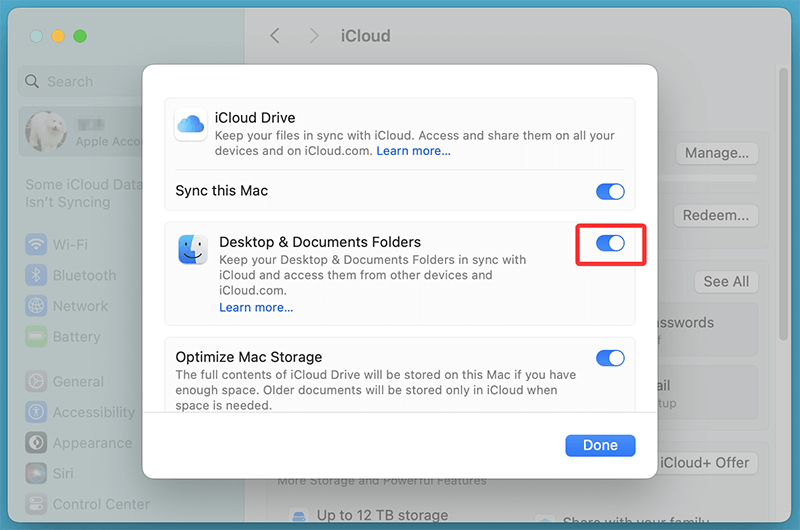The height and width of the screenshot is (530, 800).
Task: Click the magnifying glass search icon
Action: coord(32,82)
